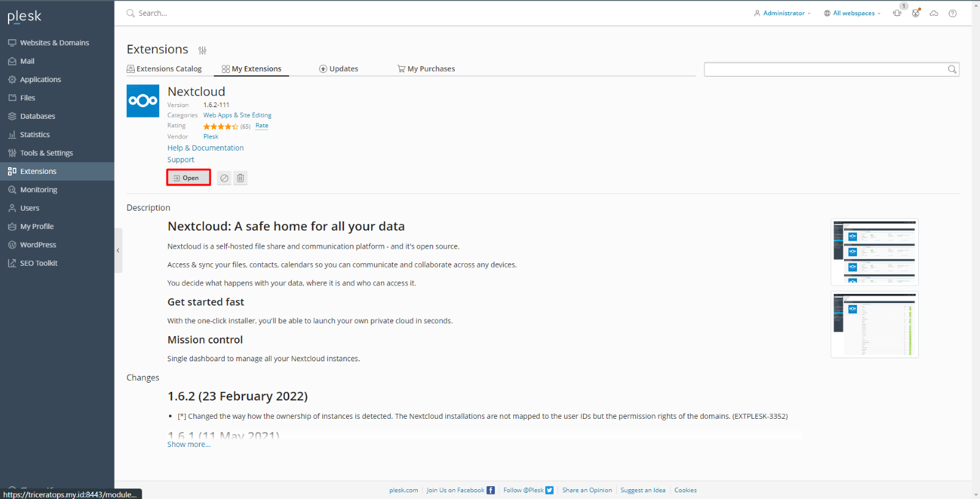Click the Open button for Nextcloud

(189, 178)
